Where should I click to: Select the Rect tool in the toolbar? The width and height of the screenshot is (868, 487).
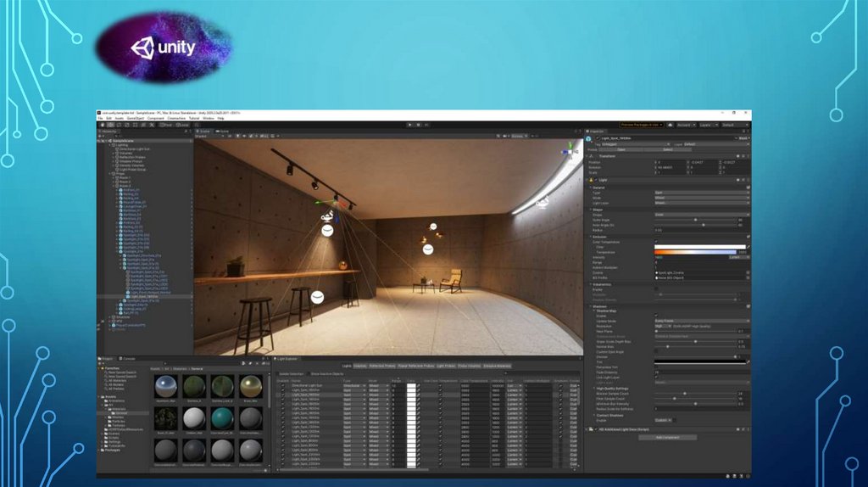pyautogui.click(x=135, y=126)
